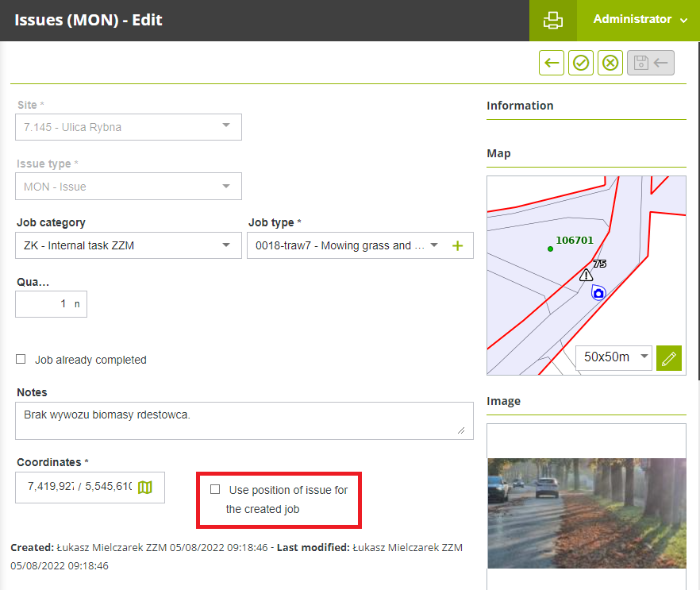The width and height of the screenshot is (700, 590).
Task: Click the blue camera marker on map
Action: coord(598,293)
